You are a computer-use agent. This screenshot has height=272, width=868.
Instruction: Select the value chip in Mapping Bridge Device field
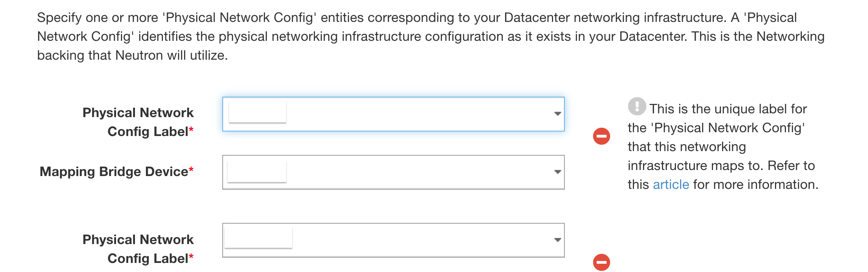[257, 172]
